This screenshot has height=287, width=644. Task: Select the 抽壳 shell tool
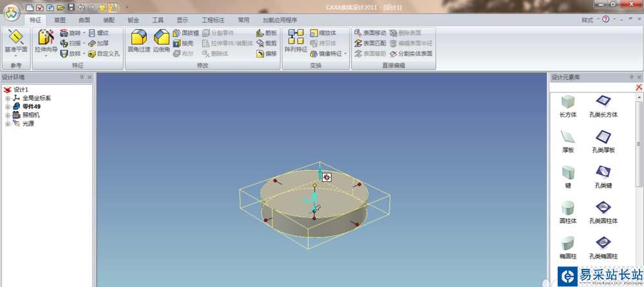[x=183, y=43]
